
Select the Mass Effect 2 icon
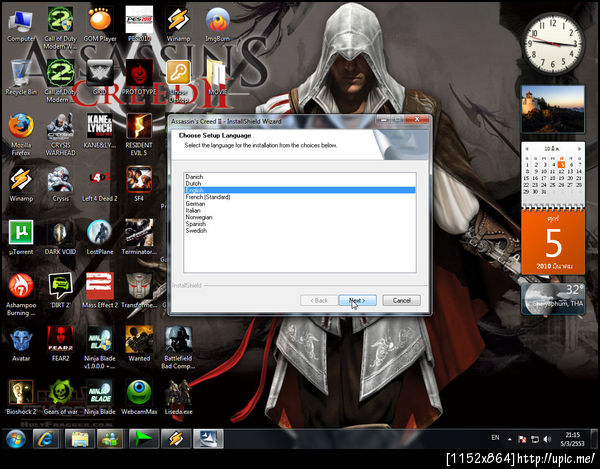click(x=100, y=291)
